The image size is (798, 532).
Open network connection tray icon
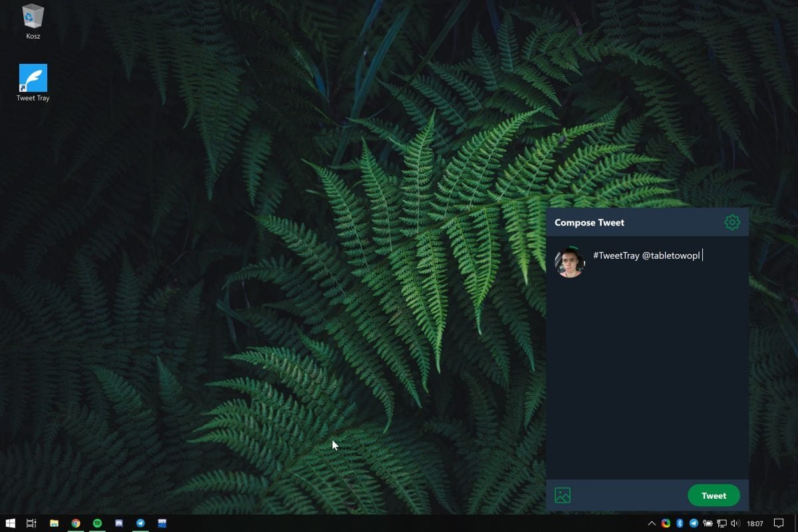[722, 523]
